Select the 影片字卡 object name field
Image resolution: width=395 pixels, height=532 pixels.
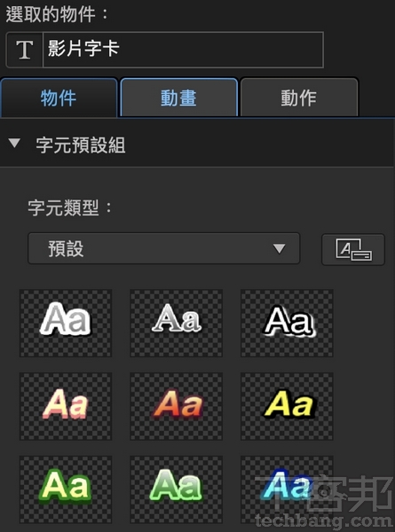pyautogui.click(x=183, y=50)
